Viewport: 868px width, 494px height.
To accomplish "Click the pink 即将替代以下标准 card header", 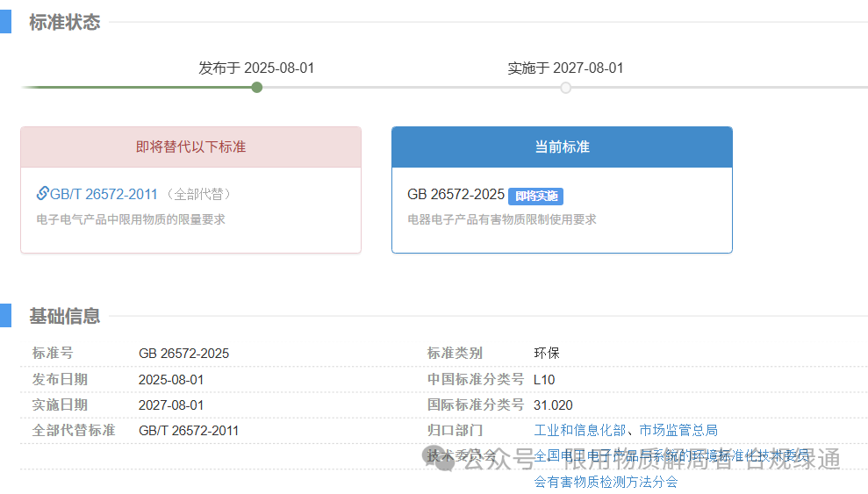I will 190,147.
